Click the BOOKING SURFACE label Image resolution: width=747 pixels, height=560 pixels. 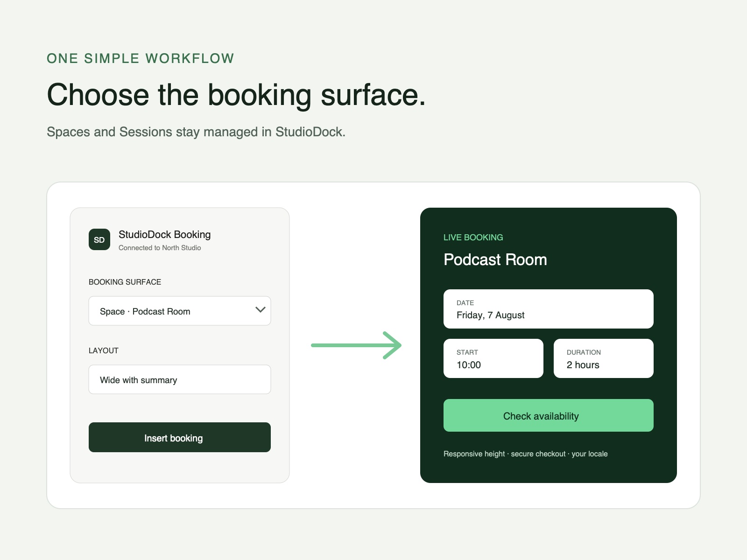tap(125, 282)
